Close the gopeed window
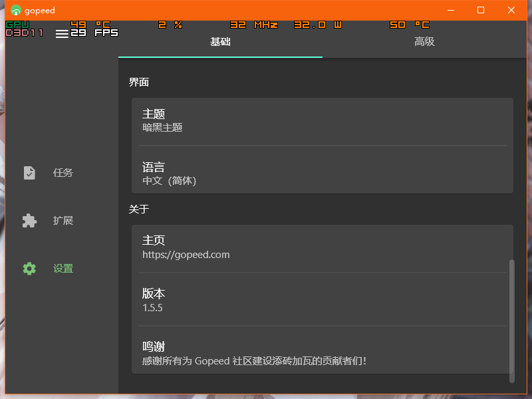Screen dimensions: 532x399 pos(511,10)
